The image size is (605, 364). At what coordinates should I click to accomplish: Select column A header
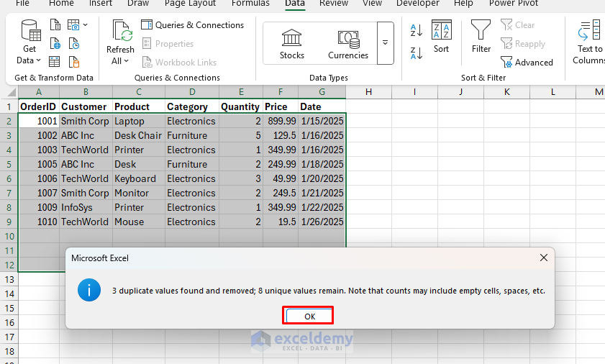point(39,92)
